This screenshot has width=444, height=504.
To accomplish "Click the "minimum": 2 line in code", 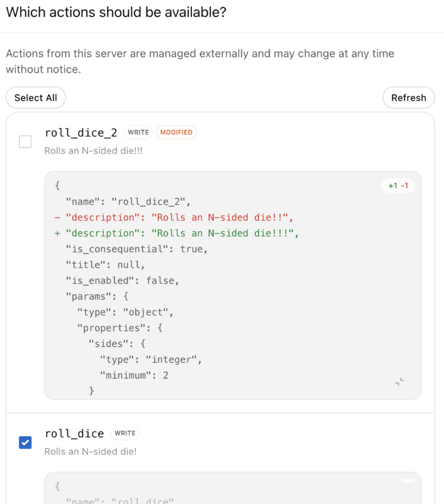I will pos(134,375).
